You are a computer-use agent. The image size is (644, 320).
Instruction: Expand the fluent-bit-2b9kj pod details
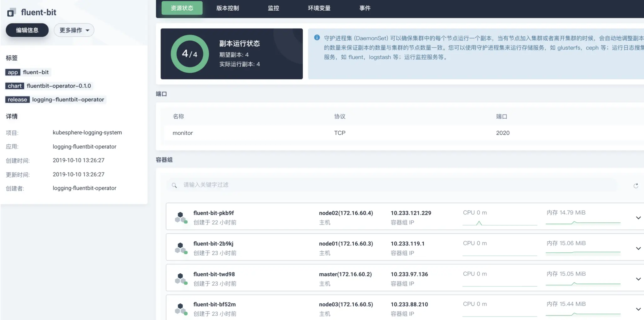pos(638,248)
